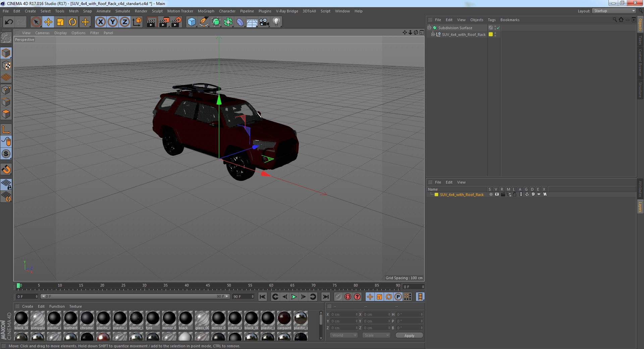Screen dimensions: 644x349
Task: Activate the Move tool
Action: pyautogui.click(x=48, y=22)
